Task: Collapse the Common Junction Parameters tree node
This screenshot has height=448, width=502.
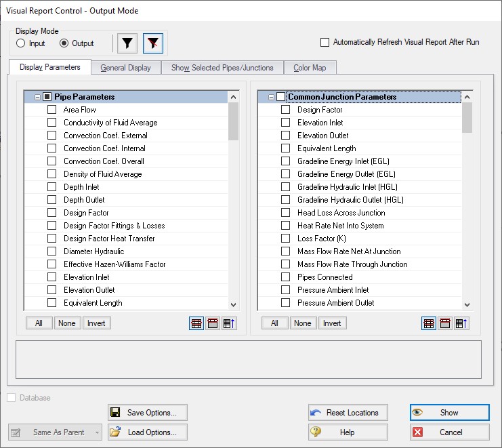Action: (271, 97)
